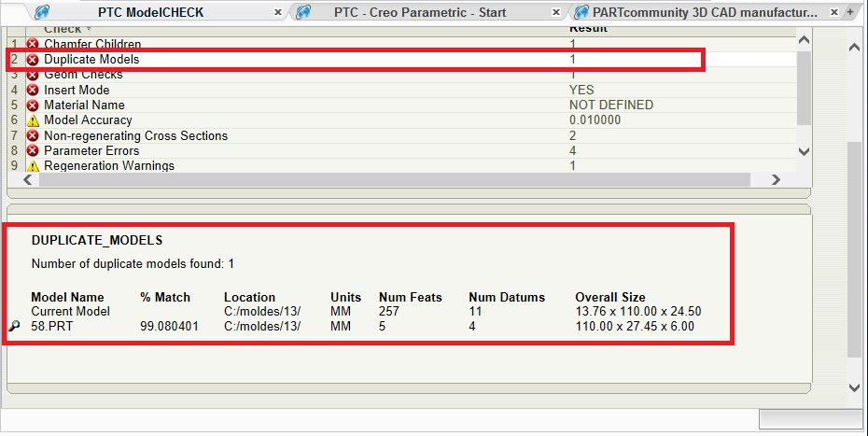This screenshot has width=868, height=436.
Task: Click the browser icon on the PTC ModelCHECK tab
Action: pyautogui.click(x=42, y=11)
